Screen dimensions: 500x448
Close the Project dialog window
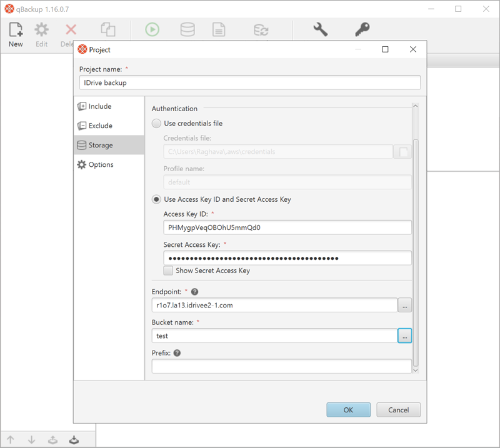413,49
